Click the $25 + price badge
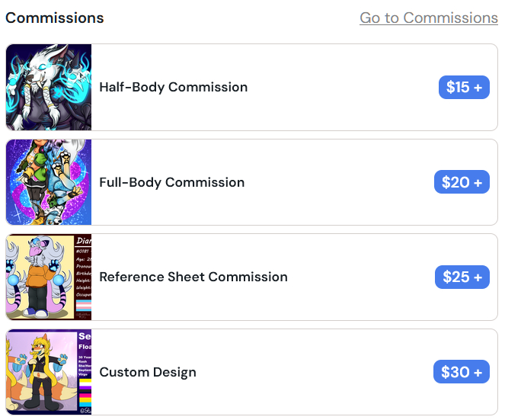Screen dimensions: 505x420 [x=462, y=277]
